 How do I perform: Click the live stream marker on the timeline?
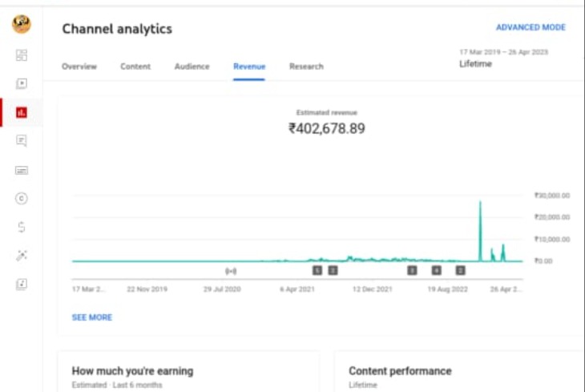click(231, 271)
